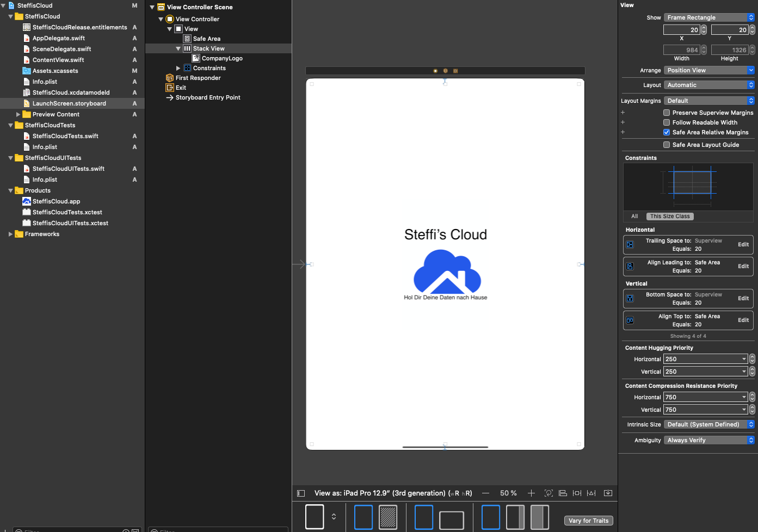
Task: Zoom out with the minus icon
Action: click(485, 493)
